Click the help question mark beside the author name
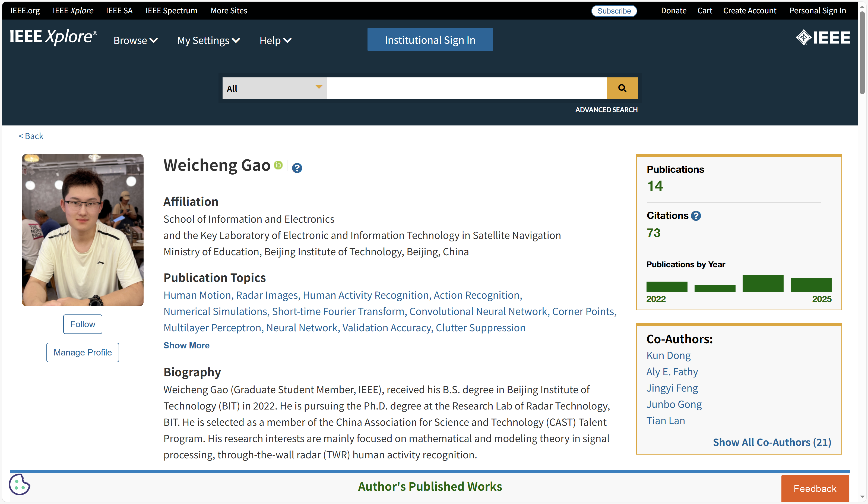This screenshot has width=868, height=504. click(297, 168)
